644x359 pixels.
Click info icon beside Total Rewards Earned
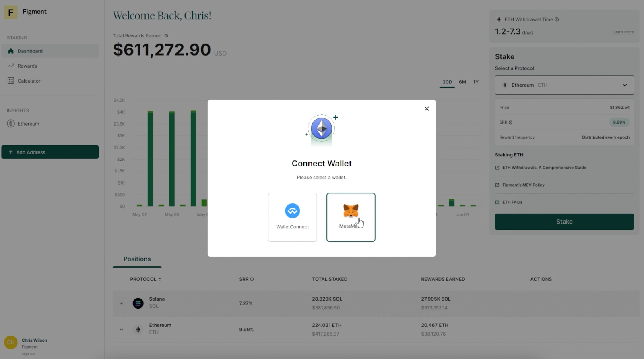pos(166,36)
